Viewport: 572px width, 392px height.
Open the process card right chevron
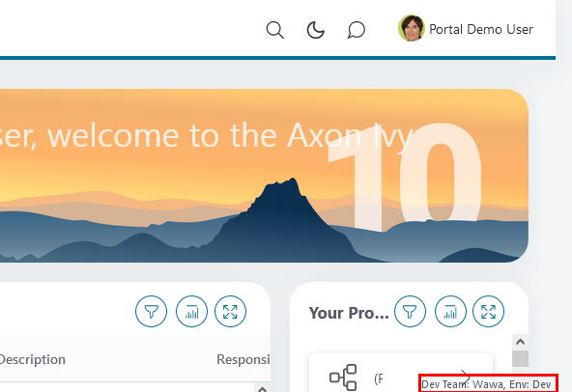(466, 376)
